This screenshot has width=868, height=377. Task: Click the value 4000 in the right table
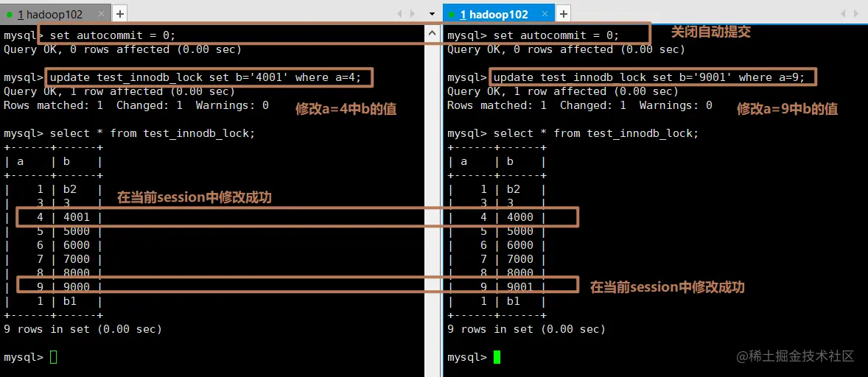click(520, 217)
